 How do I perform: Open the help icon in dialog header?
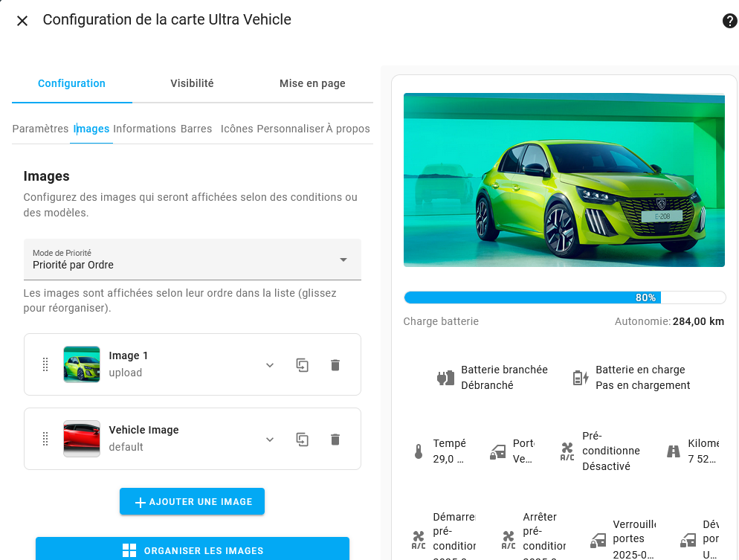tap(729, 21)
